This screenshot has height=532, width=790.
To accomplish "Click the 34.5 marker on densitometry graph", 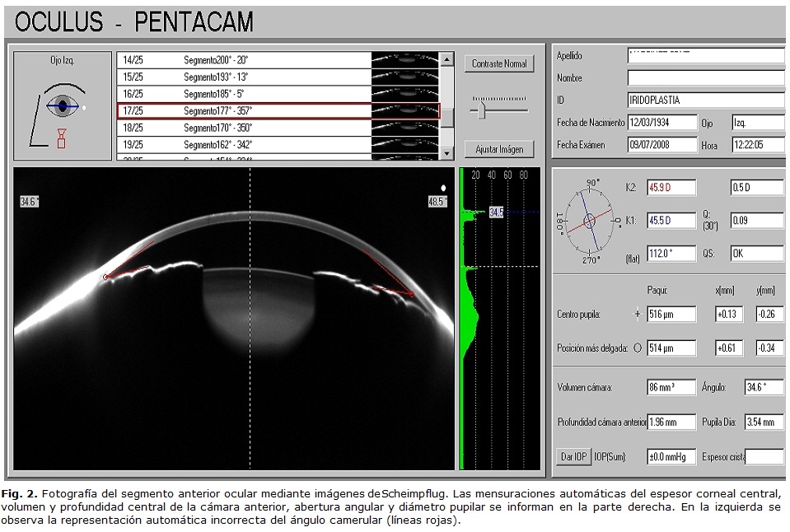I will pos(496,212).
